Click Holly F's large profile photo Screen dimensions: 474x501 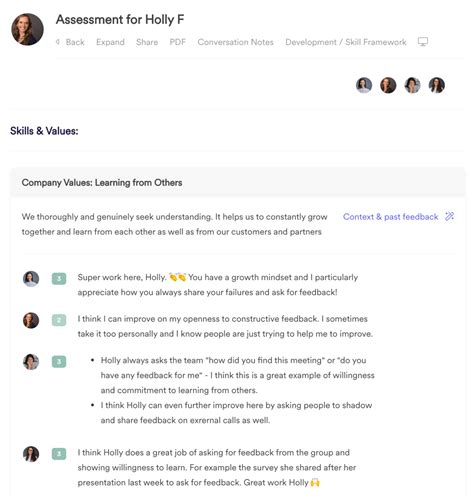coord(27,29)
